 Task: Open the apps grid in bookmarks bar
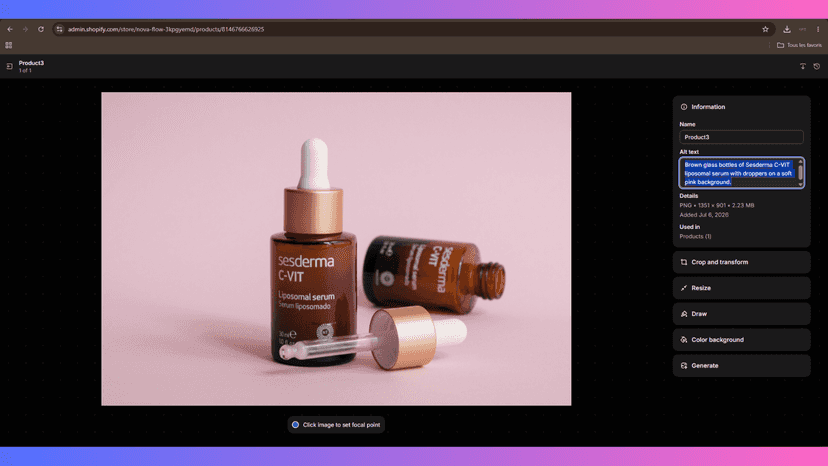(9, 45)
